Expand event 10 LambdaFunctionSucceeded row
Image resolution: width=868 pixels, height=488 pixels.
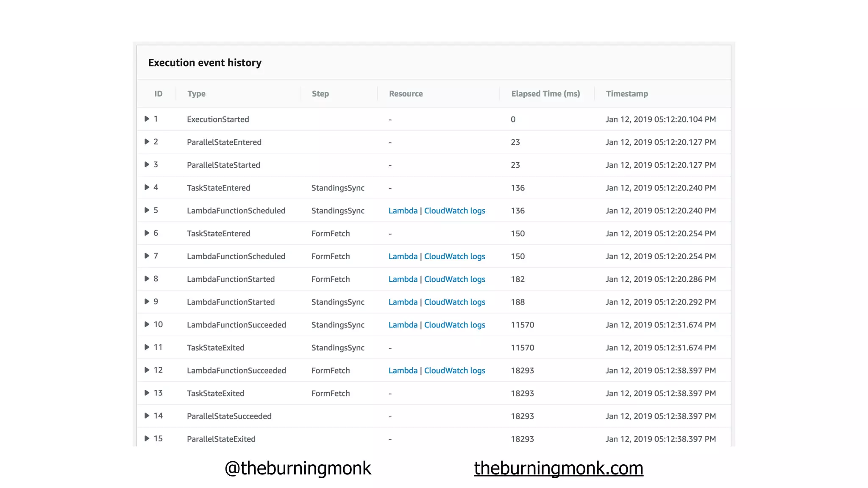click(x=147, y=325)
